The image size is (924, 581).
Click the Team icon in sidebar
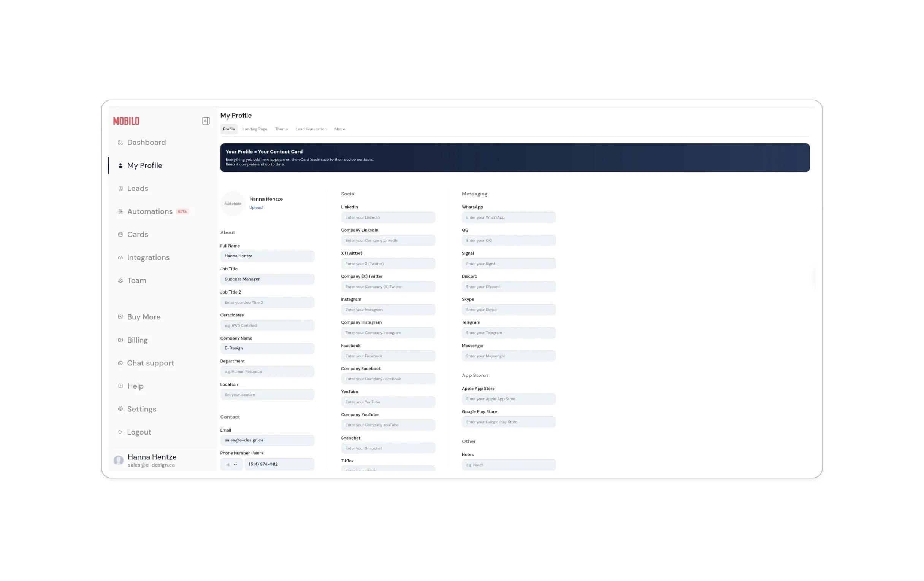click(x=120, y=281)
